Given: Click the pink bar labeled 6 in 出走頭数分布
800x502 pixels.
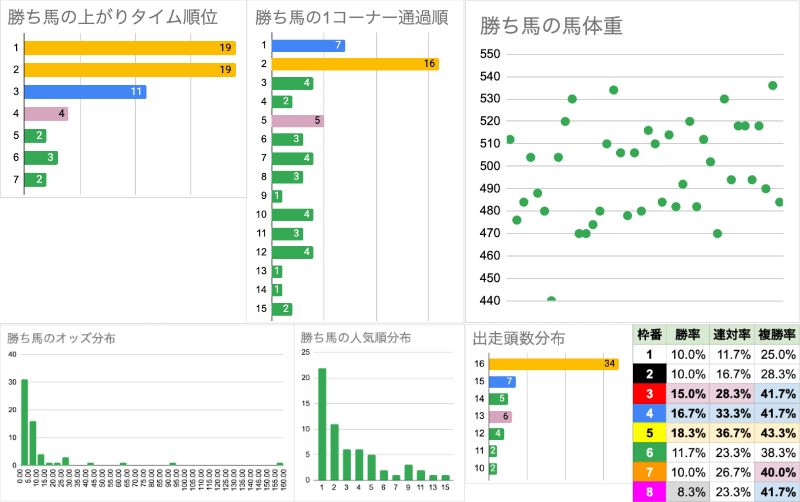Looking at the screenshot, I should pos(506,416).
